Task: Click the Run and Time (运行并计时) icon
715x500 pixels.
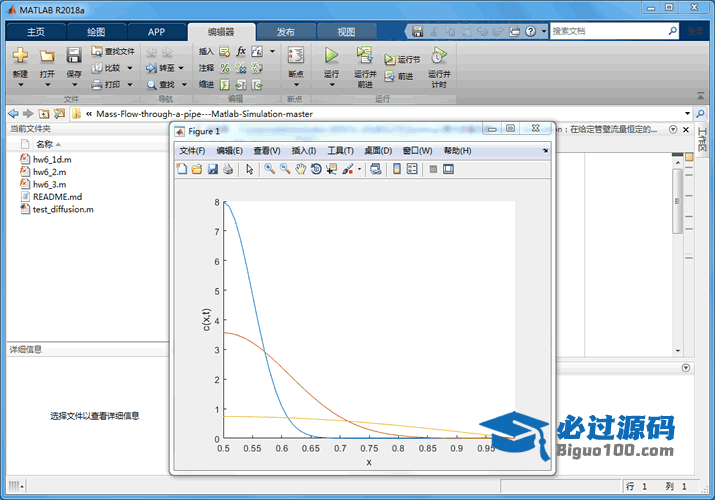Action: [438, 56]
